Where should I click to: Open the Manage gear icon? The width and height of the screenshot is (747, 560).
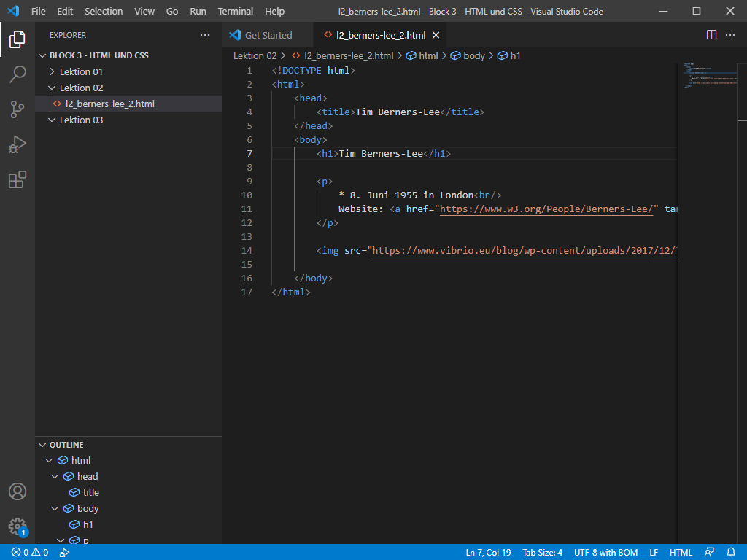18,527
